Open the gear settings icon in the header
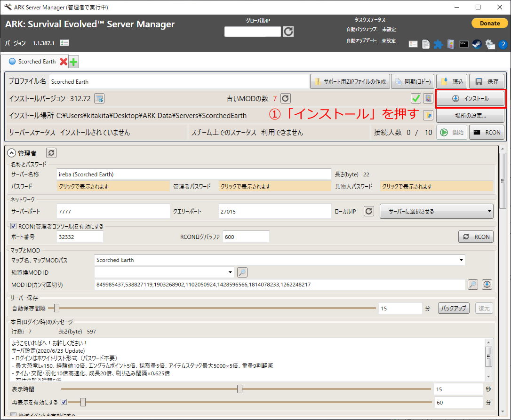 [x=490, y=44]
